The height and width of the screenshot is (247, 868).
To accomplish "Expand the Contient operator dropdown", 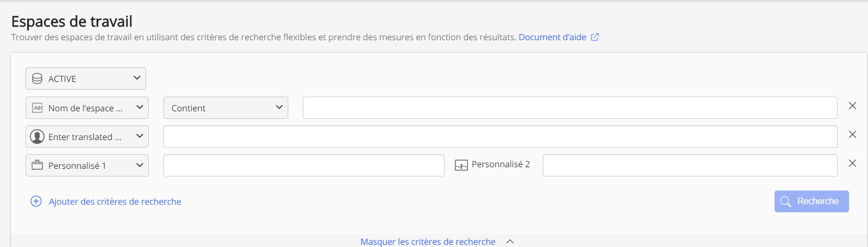I will pyautogui.click(x=279, y=107).
